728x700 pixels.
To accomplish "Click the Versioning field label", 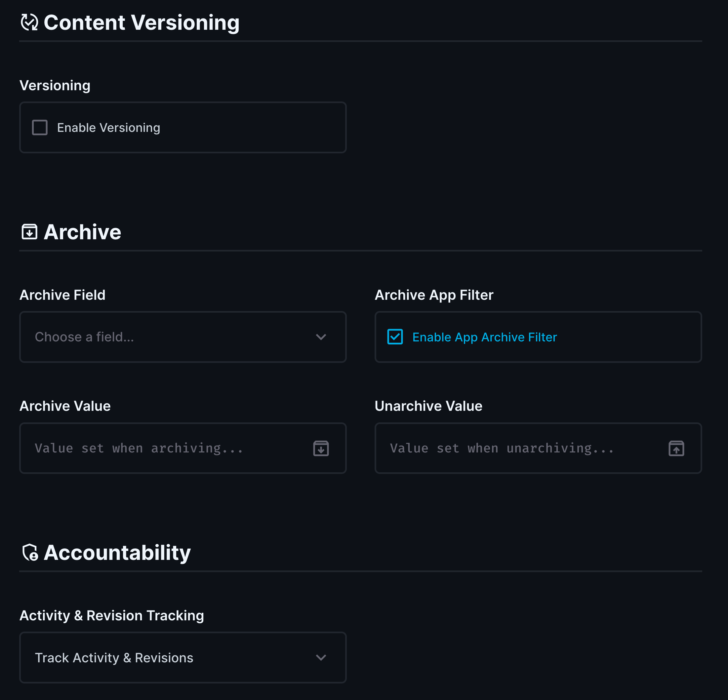I will [55, 85].
